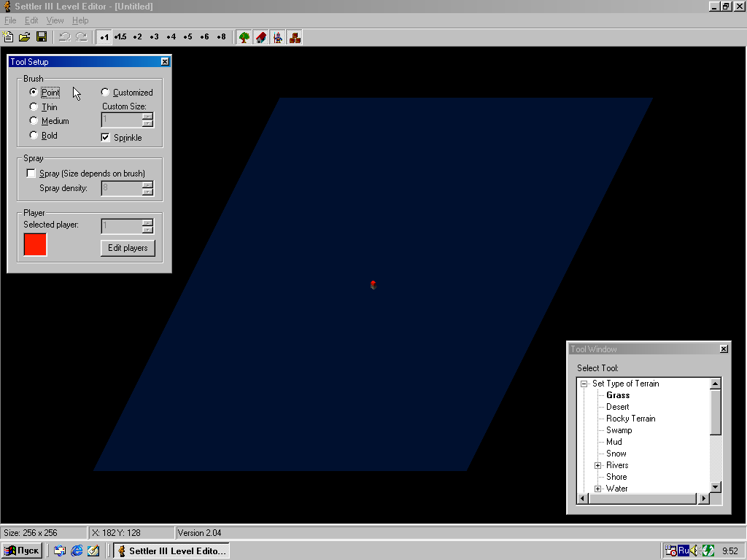Click the Edit players button
The height and width of the screenshot is (560, 747).
[x=128, y=248]
